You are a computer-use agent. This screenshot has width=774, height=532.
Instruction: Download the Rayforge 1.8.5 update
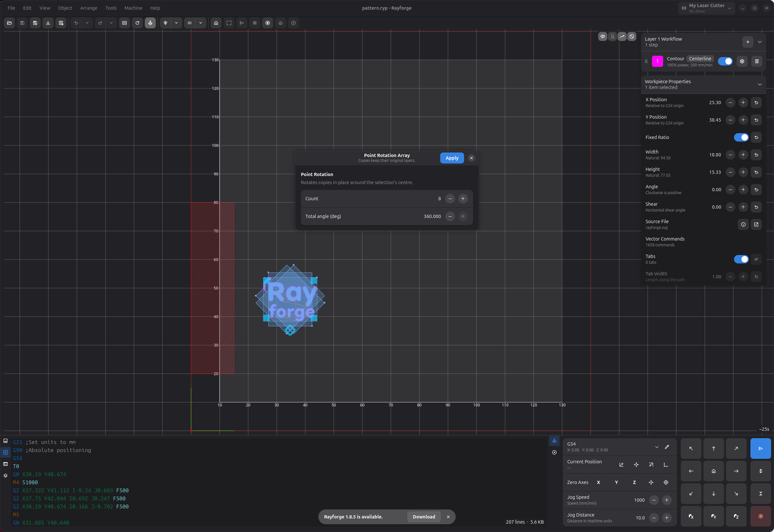(x=424, y=517)
